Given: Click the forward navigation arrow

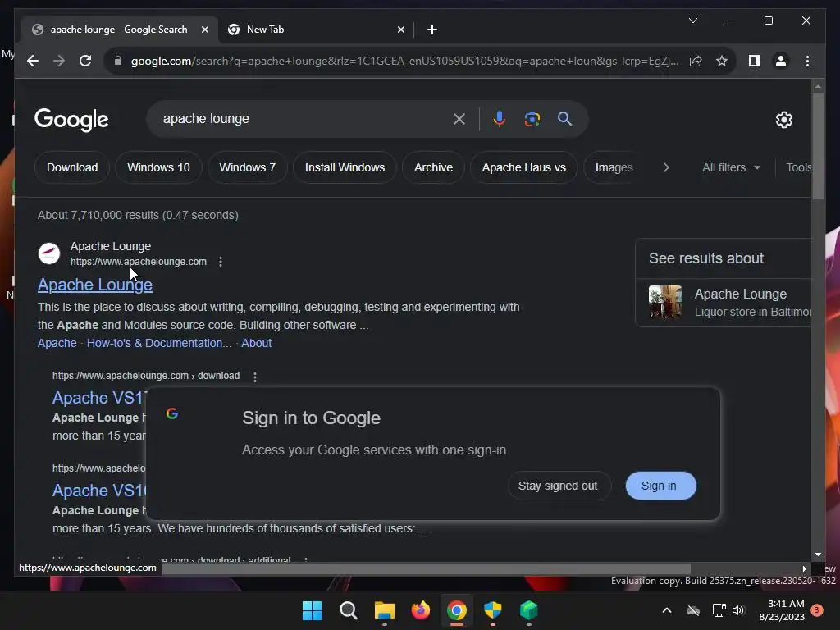Looking at the screenshot, I should tap(59, 61).
